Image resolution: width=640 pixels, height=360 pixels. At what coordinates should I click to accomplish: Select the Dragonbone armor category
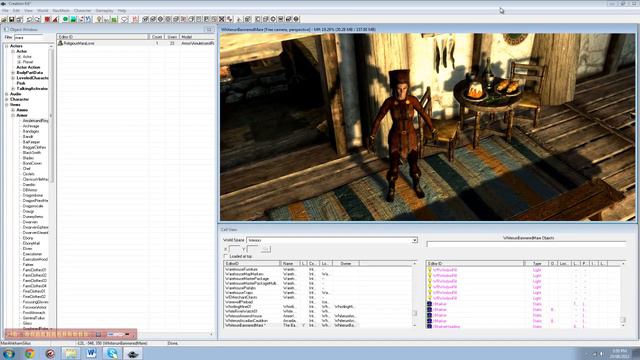33,195
